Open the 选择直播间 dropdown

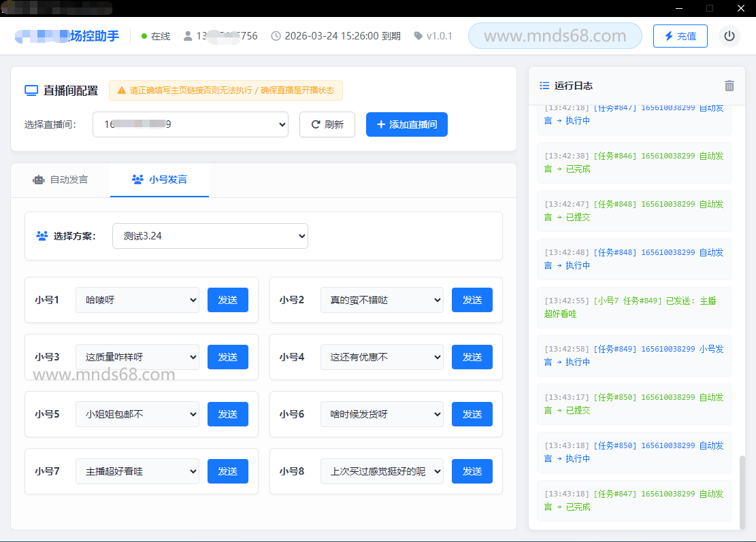tap(191, 124)
